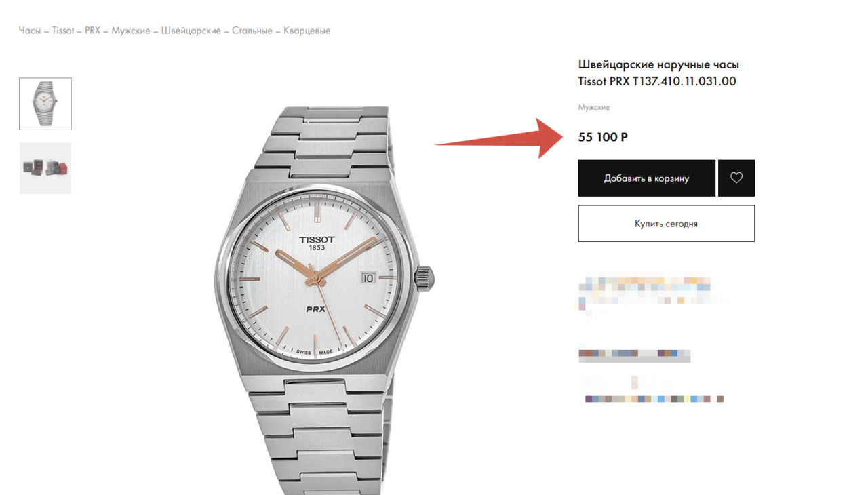Click the PRX lettering on watch dial
Image resolution: width=868 pixels, height=495 pixels.
317,309
